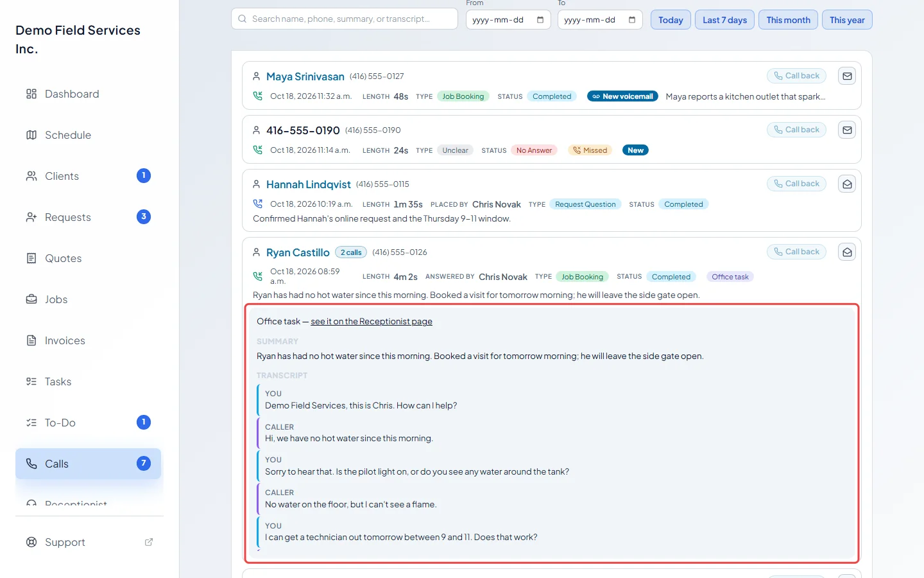Image resolution: width=924 pixels, height=578 pixels.
Task: Open To-Do via its list-check sidebar icon
Action: click(x=31, y=423)
